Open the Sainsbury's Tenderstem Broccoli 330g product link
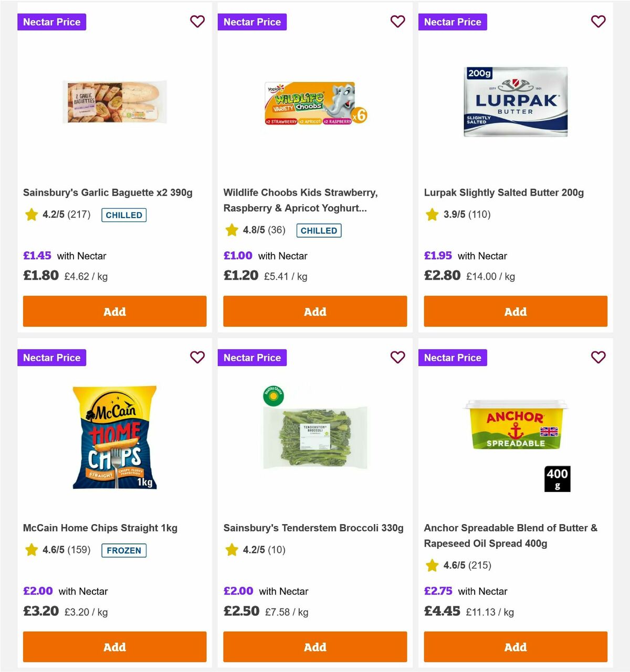Viewport: 630px width, 672px height. (x=313, y=528)
